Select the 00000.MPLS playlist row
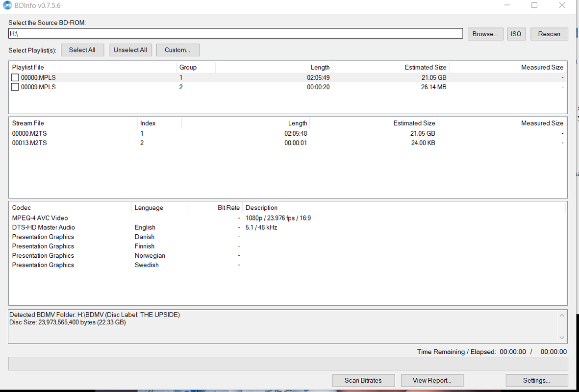Image resolution: width=579 pixels, height=392 pixels. pos(288,77)
